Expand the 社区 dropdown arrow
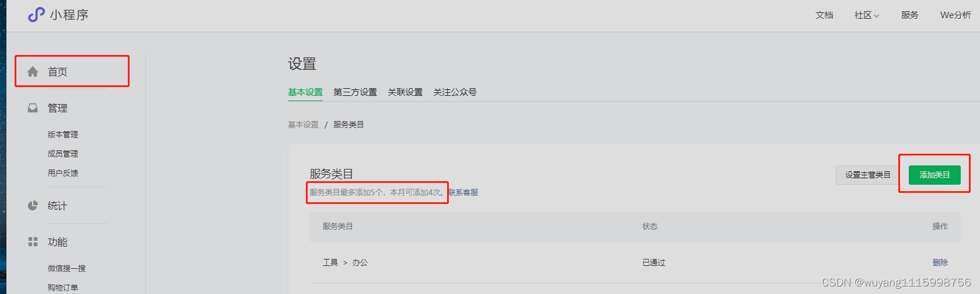 pyautogui.click(x=876, y=16)
